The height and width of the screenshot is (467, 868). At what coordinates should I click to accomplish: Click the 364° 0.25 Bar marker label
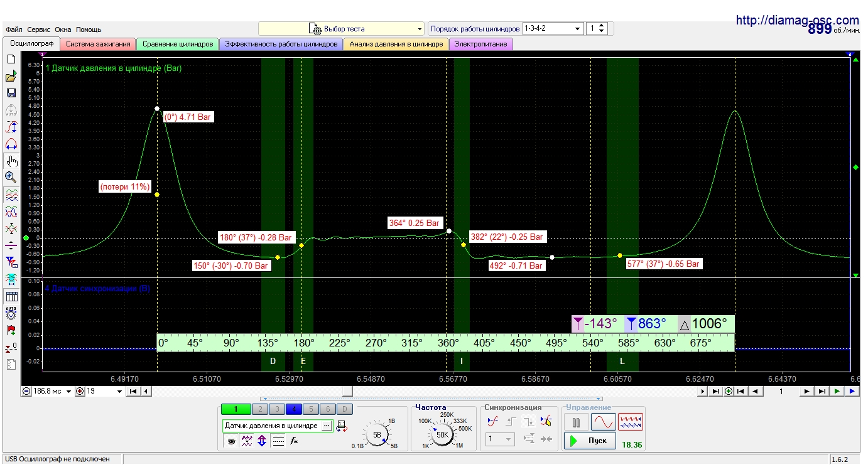(415, 222)
